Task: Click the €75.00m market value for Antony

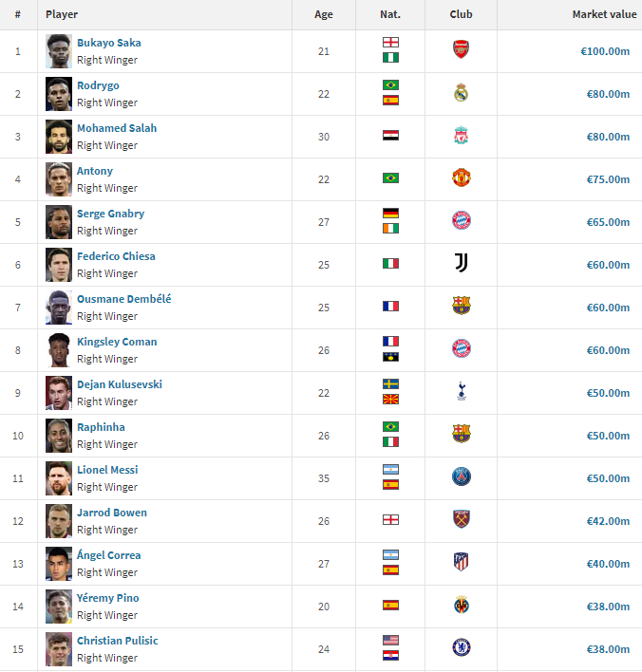Action: tap(608, 179)
